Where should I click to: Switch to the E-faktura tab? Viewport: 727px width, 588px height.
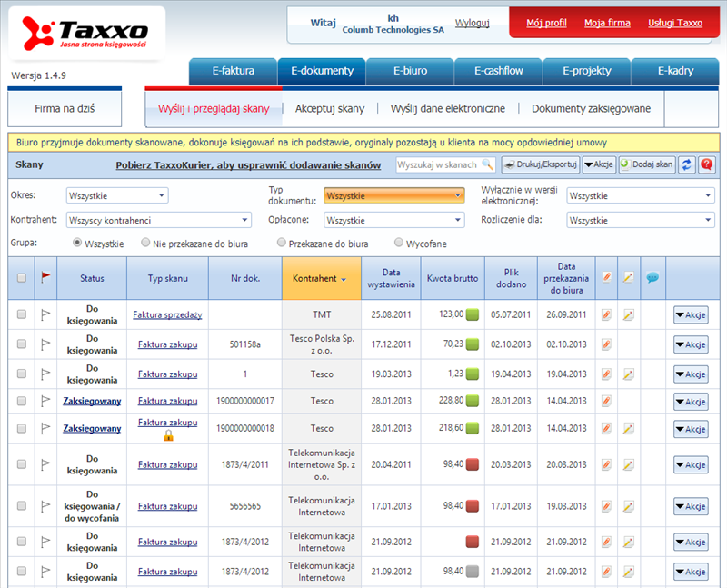(234, 71)
